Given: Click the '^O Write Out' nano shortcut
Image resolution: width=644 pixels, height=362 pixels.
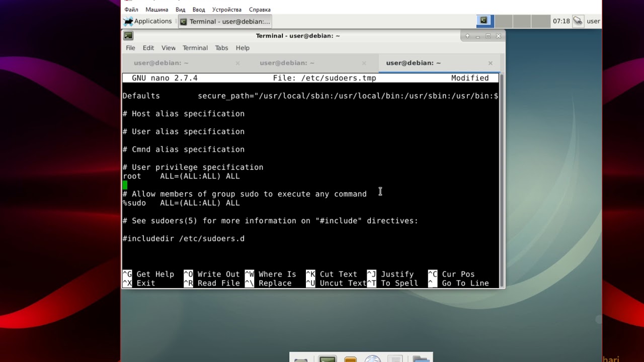Looking at the screenshot, I should point(212,274).
